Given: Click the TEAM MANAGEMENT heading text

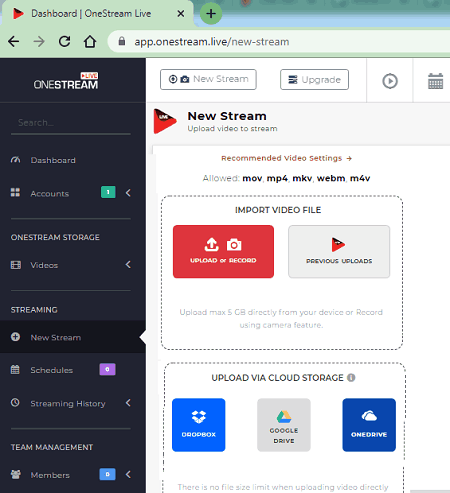Looking at the screenshot, I should pyautogui.click(x=52, y=447).
